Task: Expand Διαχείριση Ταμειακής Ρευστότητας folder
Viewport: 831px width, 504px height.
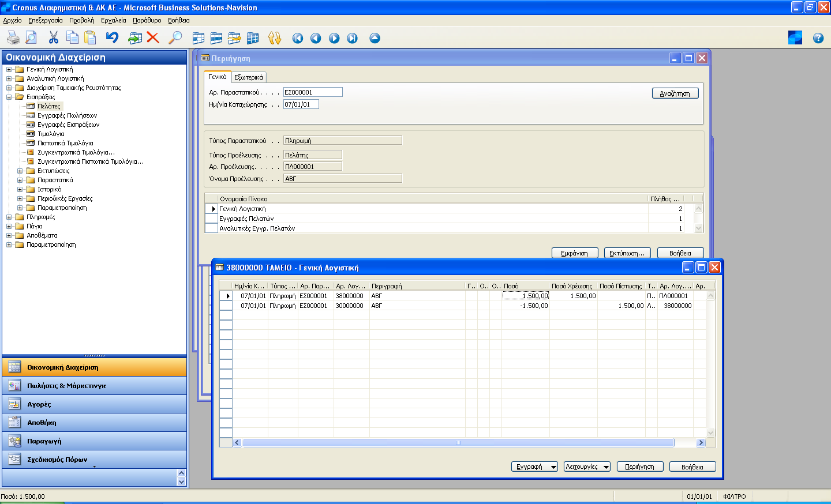Action: [9, 88]
